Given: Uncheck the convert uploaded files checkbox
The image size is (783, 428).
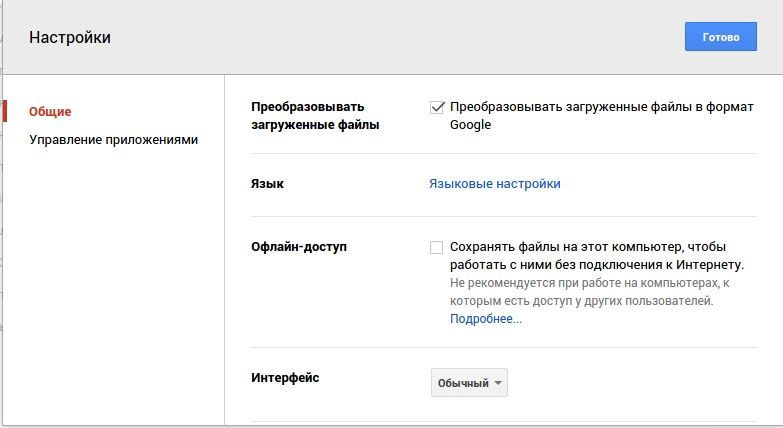Looking at the screenshot, I should coord(437,107).
